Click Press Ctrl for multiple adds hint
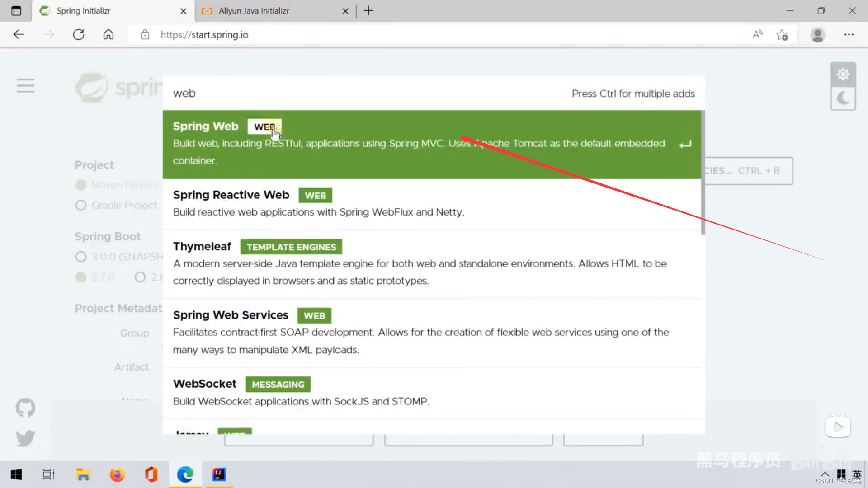Viewport: 868px width, 488px height. 633,94
